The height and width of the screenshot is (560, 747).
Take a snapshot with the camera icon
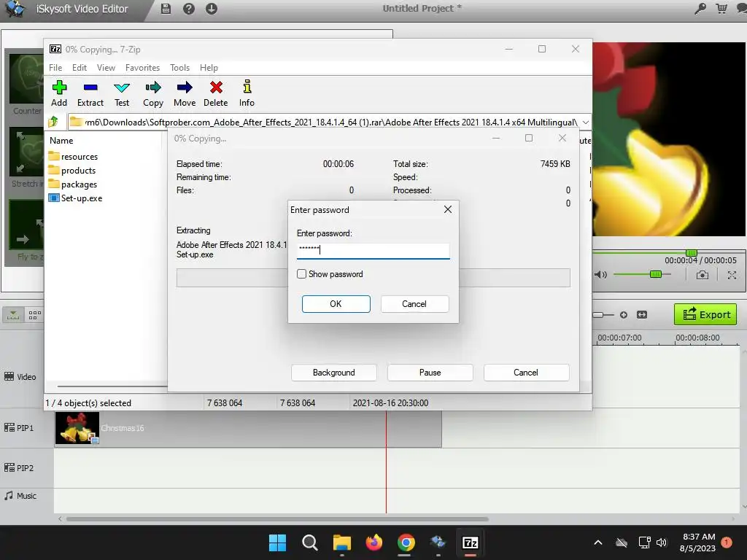point(703,275)
